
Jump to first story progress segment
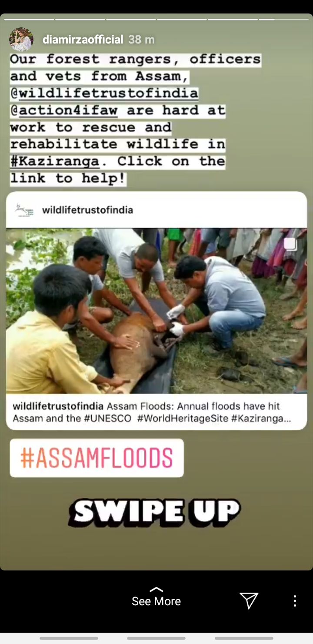pyautogui.click(x=29, y=19)
